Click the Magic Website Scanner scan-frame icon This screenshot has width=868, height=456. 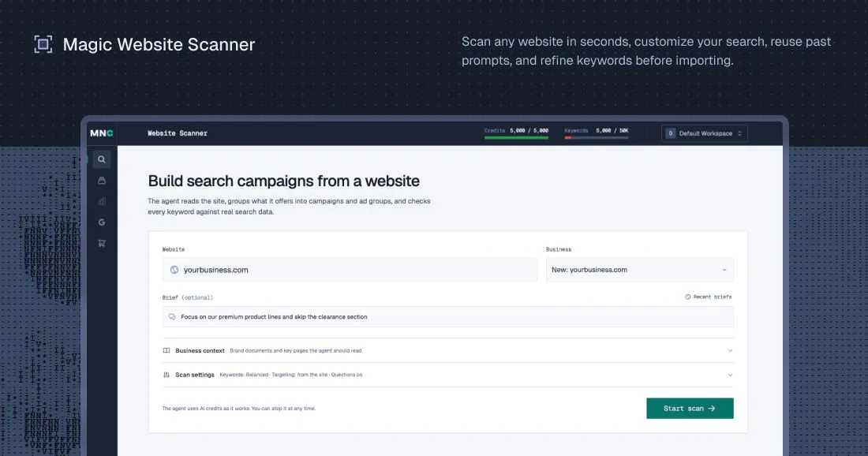pyautogui.click(x=43, y=44)
